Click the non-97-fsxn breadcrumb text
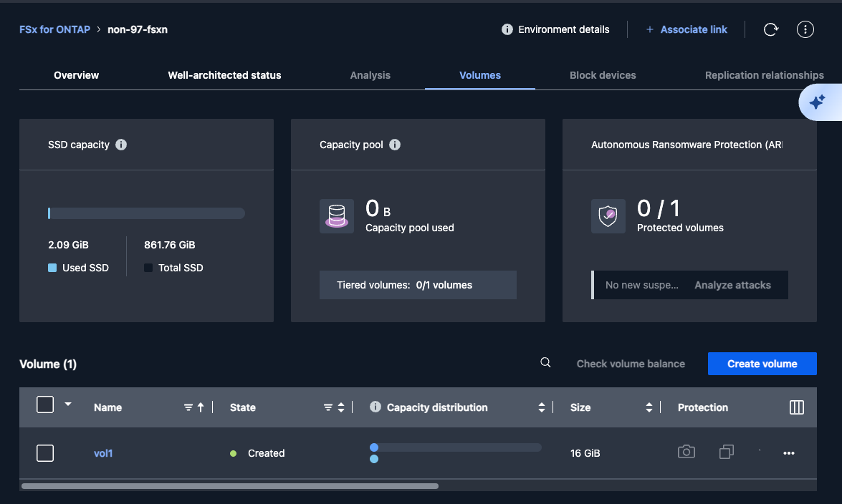Viewport: 842px width, 504px height. click(138, 29)
